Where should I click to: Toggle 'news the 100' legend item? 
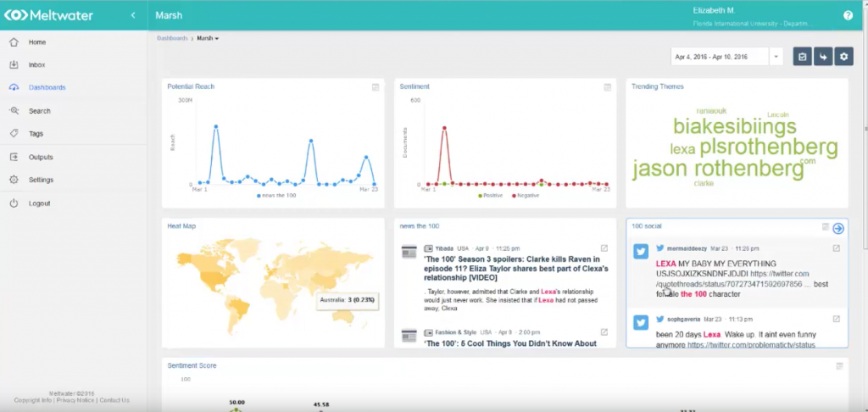(x=276, y=196)
